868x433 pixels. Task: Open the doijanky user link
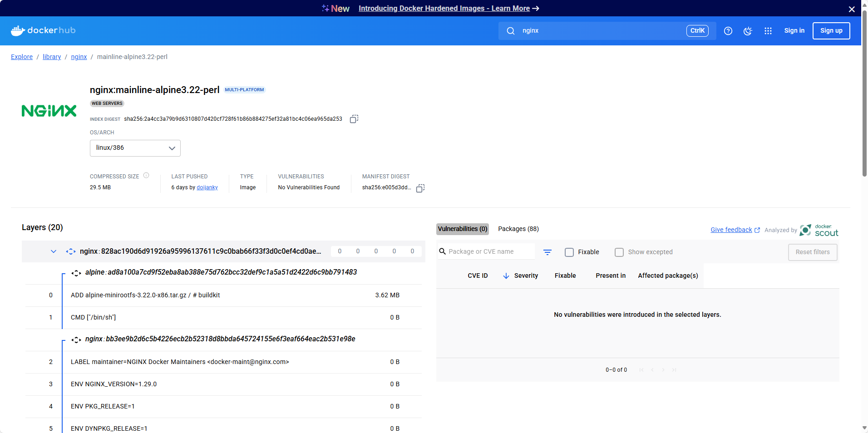[x=207, y=187]
